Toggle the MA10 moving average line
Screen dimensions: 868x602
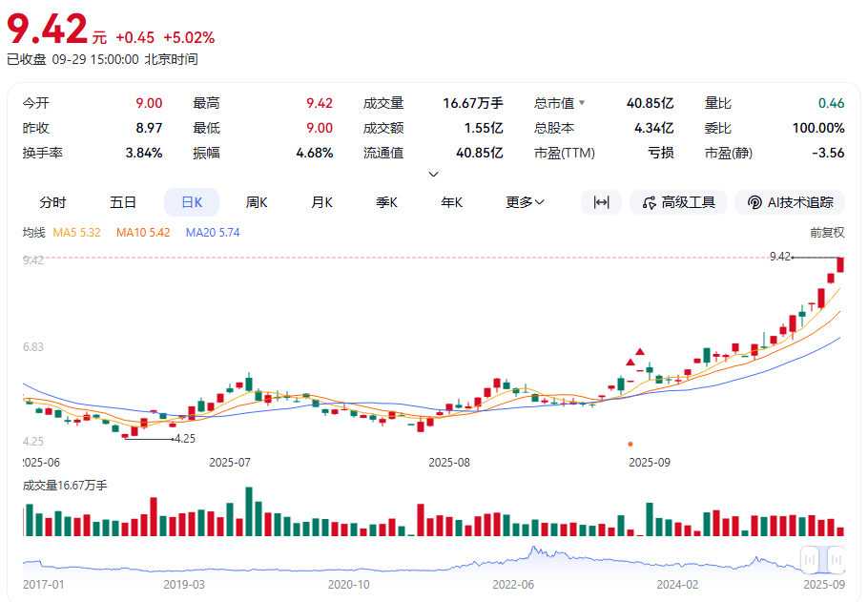(143, 232)
